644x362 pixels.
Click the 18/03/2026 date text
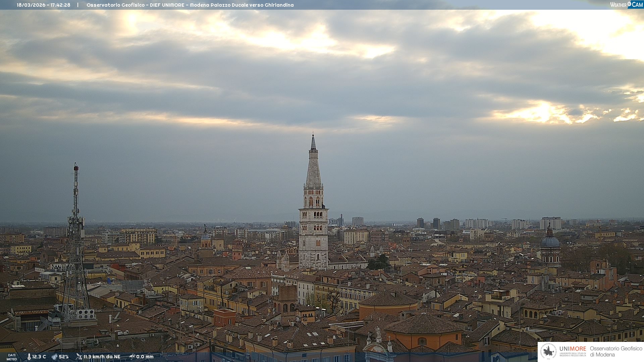click(31, 5)
